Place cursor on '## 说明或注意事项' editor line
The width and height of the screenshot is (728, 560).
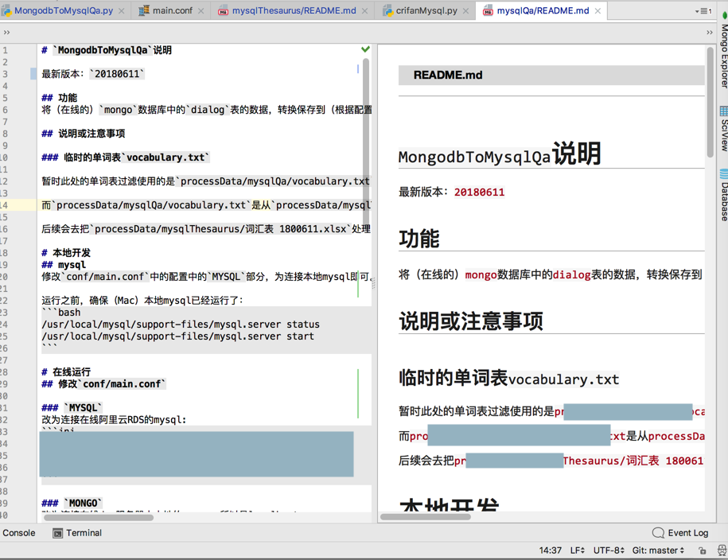point(83,134)
